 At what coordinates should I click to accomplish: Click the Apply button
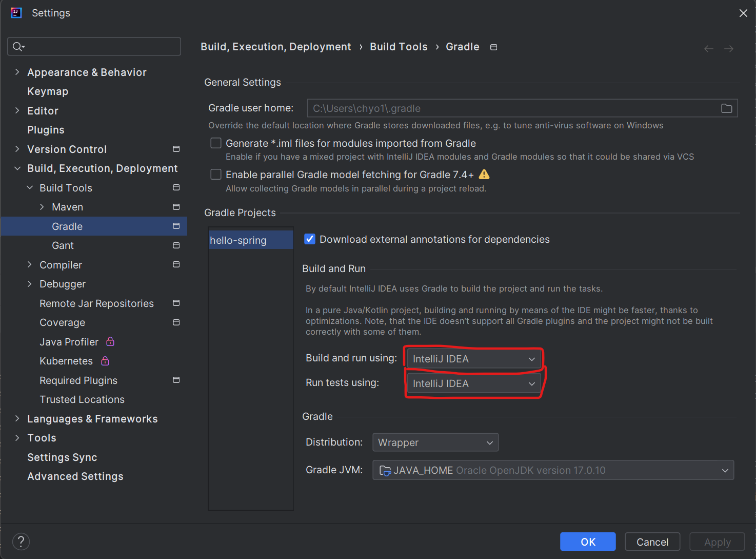[717, 542]
